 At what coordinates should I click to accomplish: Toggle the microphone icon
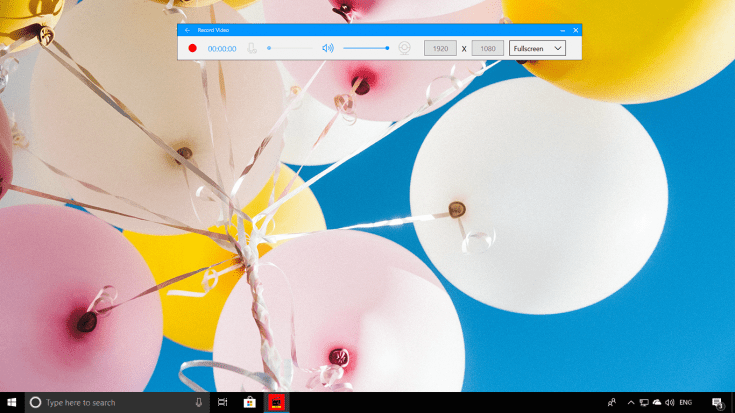click(x=252, y=48)
